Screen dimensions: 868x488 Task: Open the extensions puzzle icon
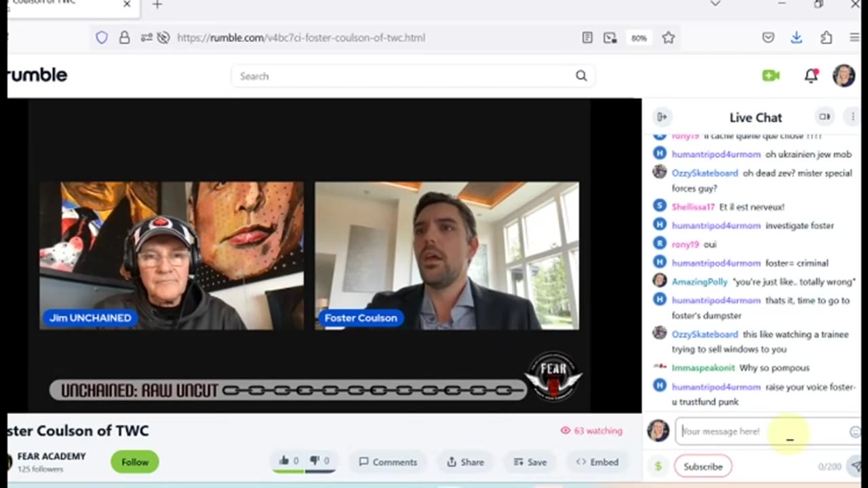click(x=826, y=38)
